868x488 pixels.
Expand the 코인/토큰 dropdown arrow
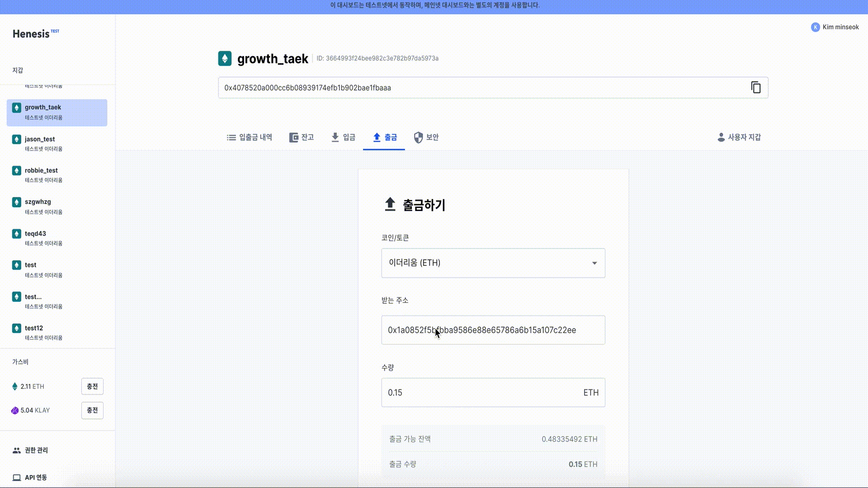594,263
